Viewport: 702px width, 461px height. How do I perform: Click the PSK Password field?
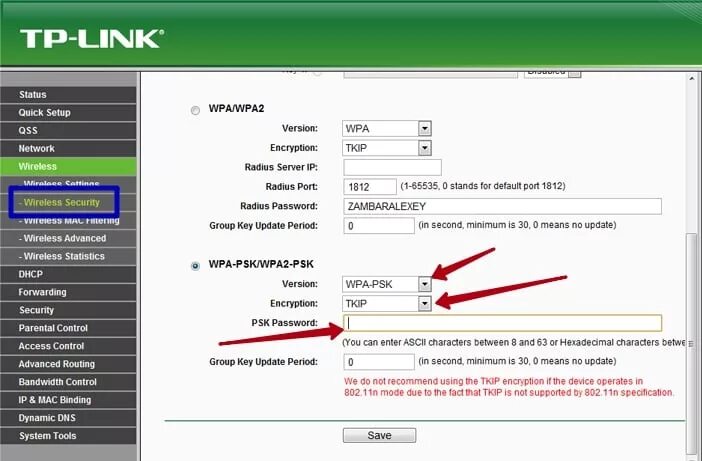[502, 323]
